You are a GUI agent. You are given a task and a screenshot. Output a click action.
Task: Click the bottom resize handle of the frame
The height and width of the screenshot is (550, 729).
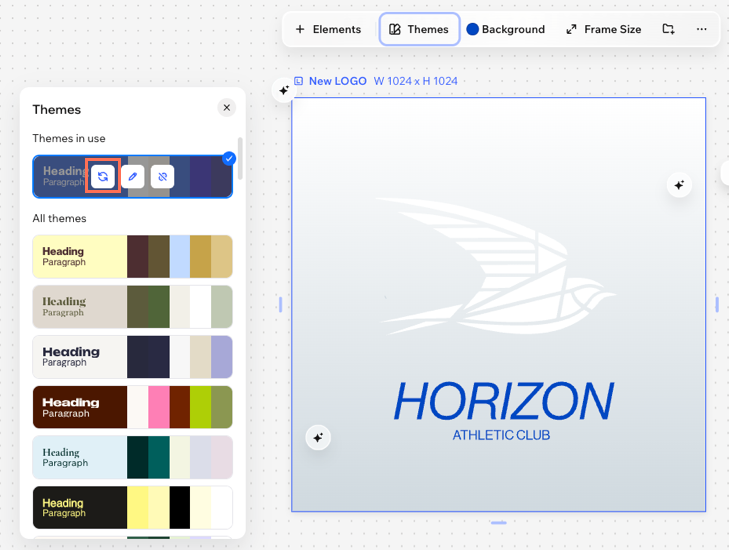(498, 523)
